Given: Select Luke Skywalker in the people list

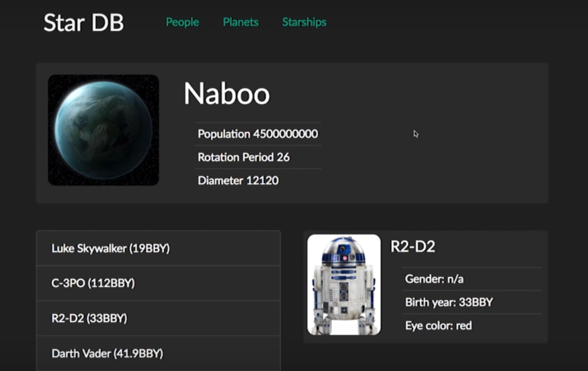Looking at the screenshot, I should (111, 248).
